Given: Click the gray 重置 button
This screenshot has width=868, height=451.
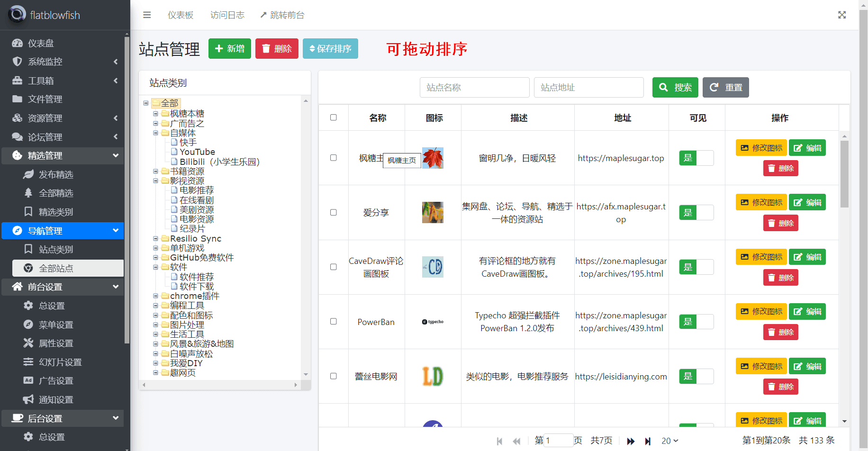Looking at the screenshot, I should point(726,88).
